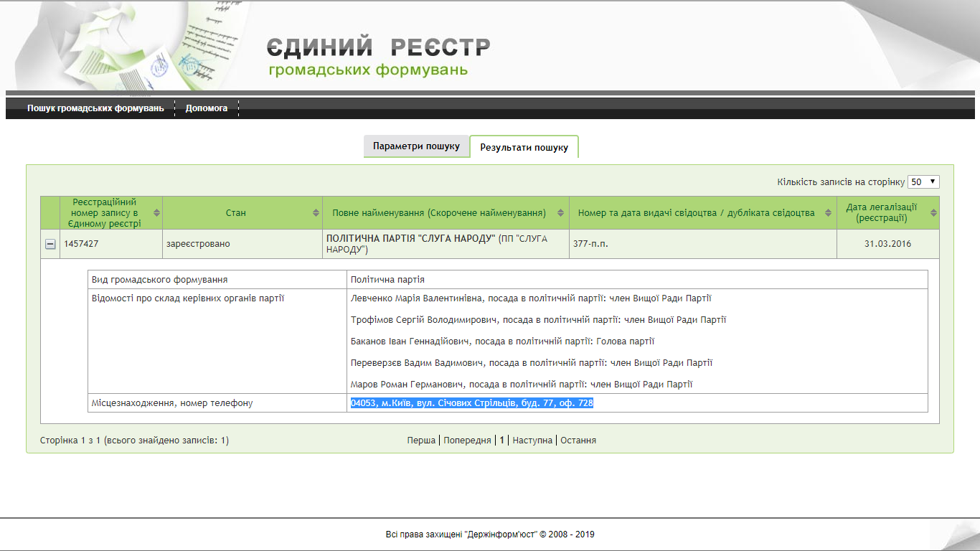The height and width of the screenshot is (551, 980).
Task: Click the Левченко Марія Валентинівна entry
Action: coord(531,298)
